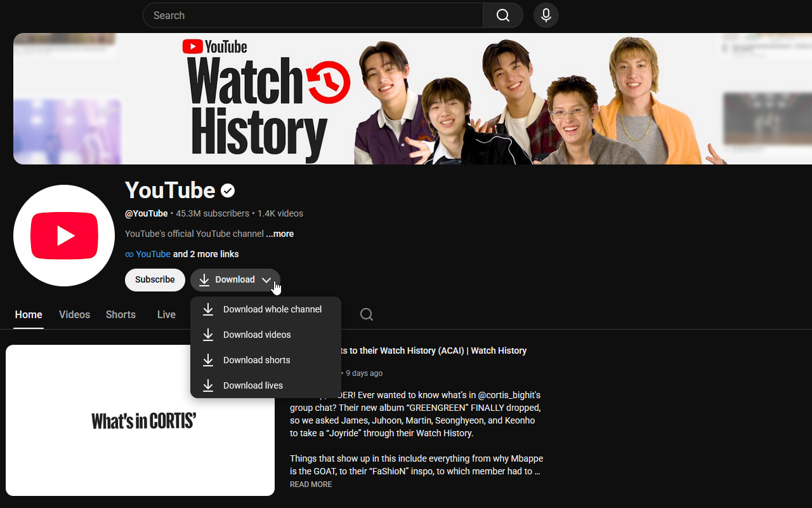The image size is (812, 508).
Task: Click the download arrow icon beside Download shorts
Action: pyautogui.click(x=207, y=360)
